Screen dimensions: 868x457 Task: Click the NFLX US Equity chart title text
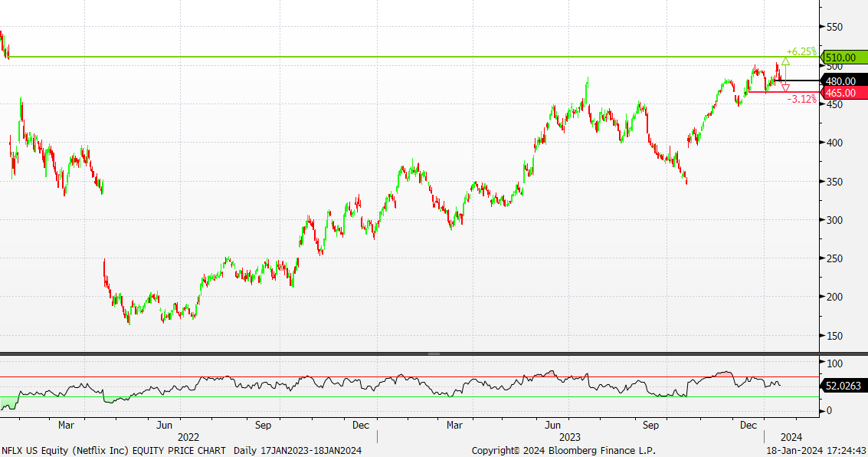tap(115, 451)
